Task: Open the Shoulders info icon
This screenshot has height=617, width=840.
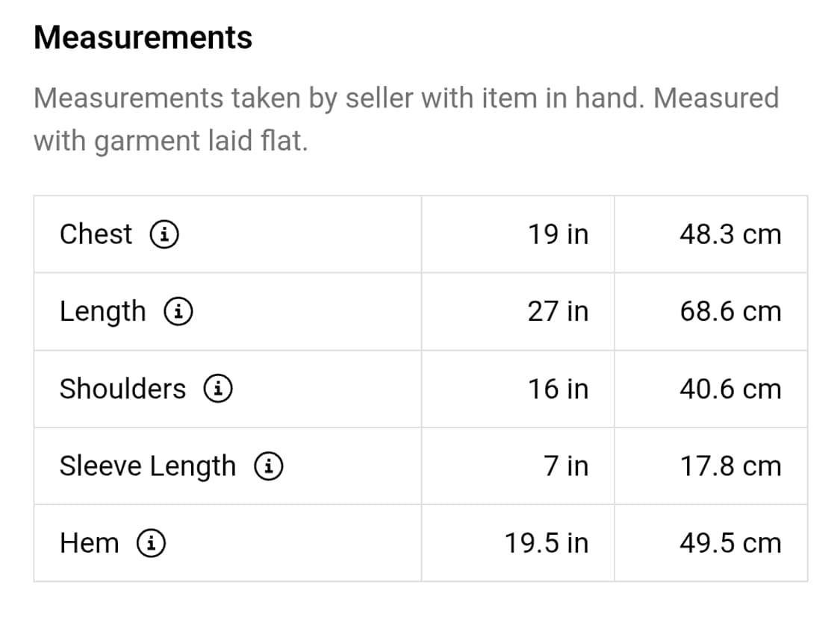Action: pyautogui.click(x=217, y=389)
